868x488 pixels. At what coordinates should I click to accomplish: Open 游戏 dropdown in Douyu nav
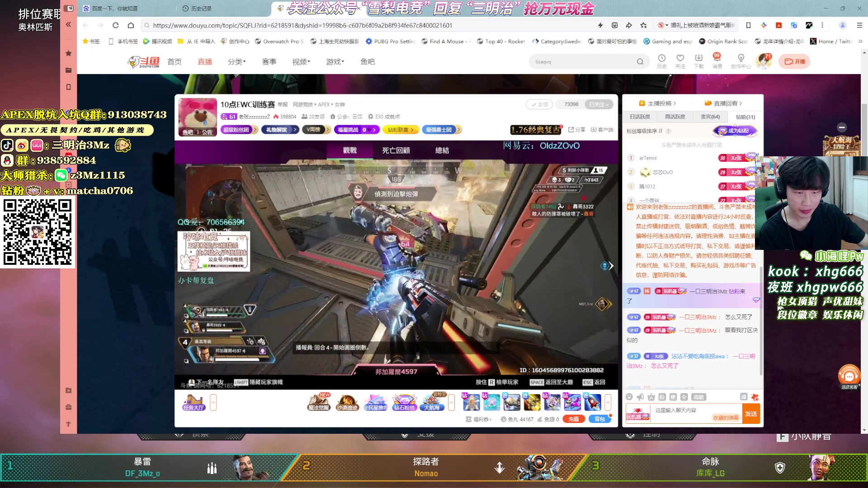pos(335,61)
